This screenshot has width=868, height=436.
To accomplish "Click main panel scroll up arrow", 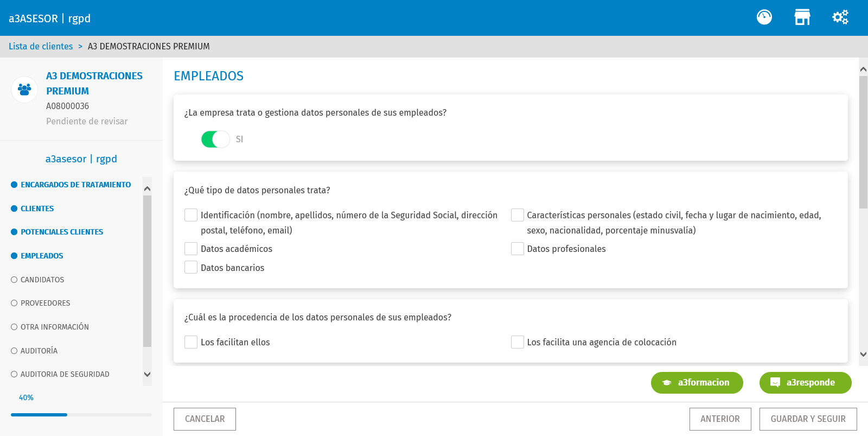I will [x=863, y=69].
